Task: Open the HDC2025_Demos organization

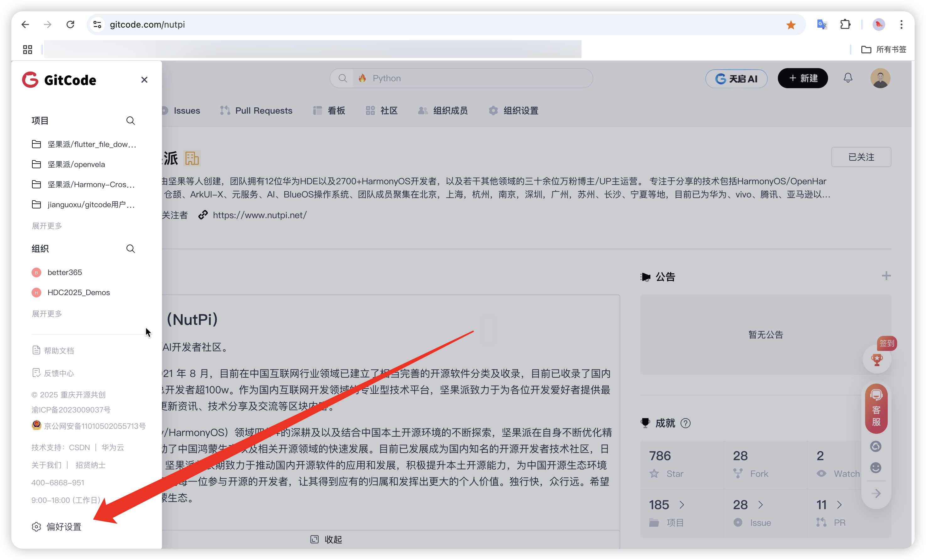Action: tap(71, 293)
